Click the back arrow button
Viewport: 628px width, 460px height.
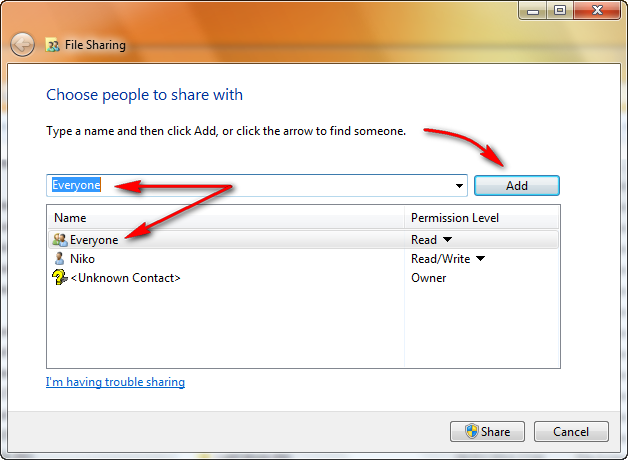coord(22,44)
